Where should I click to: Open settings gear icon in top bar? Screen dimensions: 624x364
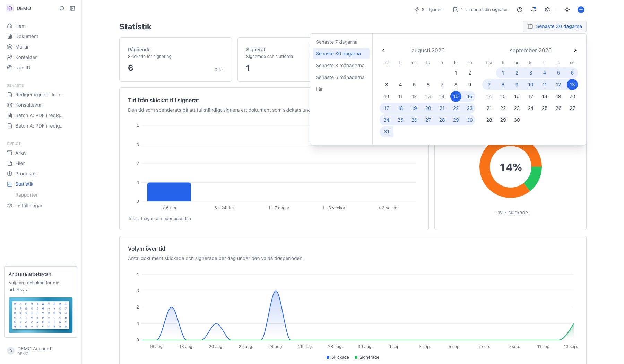[547, 10]
